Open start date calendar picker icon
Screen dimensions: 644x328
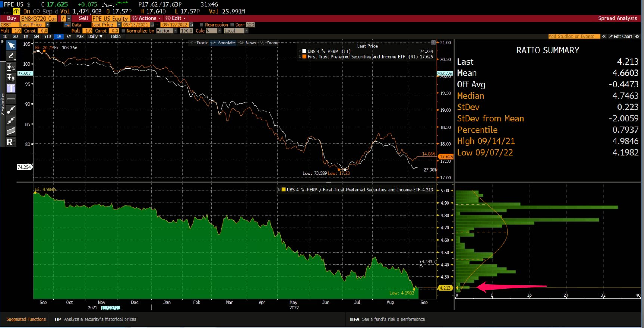tap(152, 25)
